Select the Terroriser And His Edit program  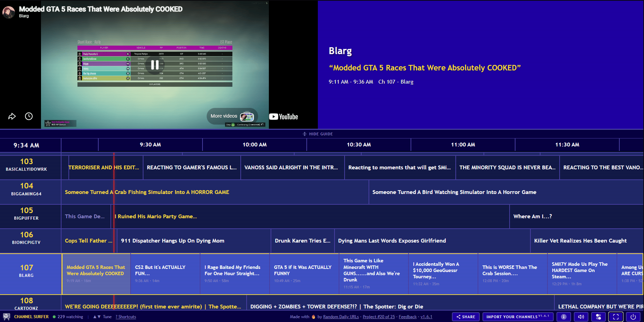pos(106,167)
